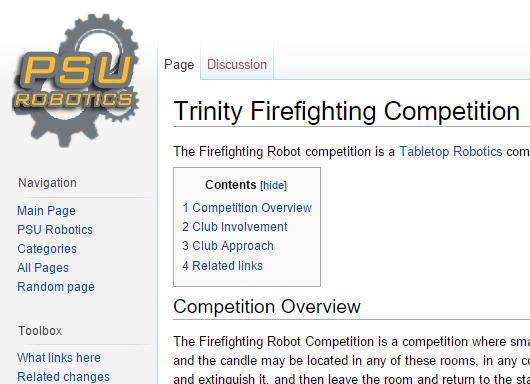Click the PSU Robotics gear logo
This screenshot has height=384, width=530.
[x=76, y=80]
